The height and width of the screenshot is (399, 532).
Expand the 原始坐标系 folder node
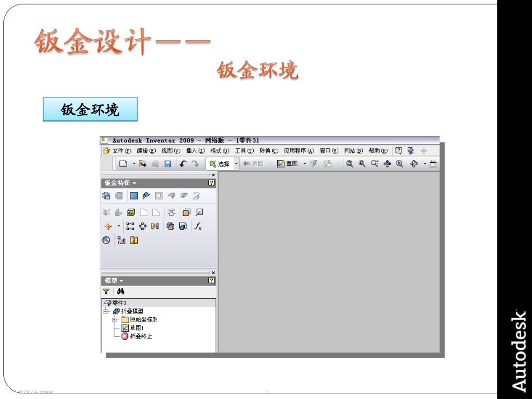114,320
